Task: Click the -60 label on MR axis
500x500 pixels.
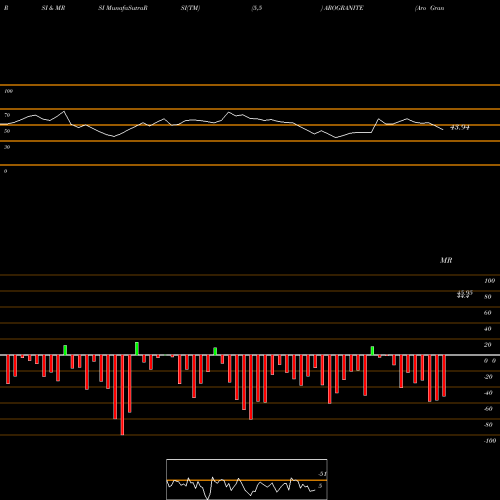Action: click(488, 409)
